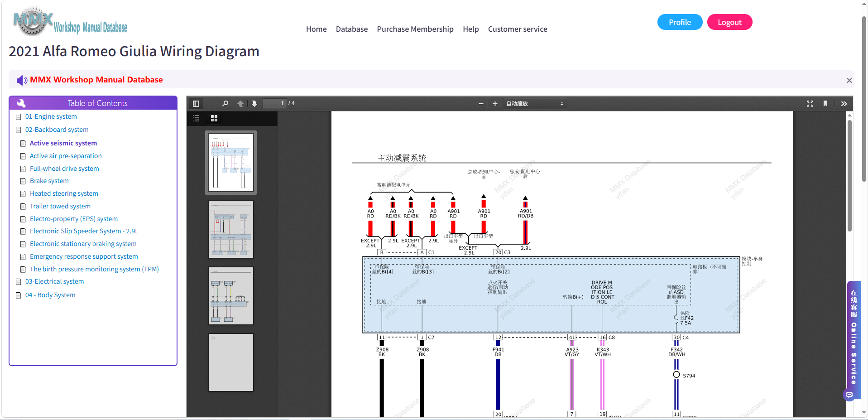This screenshot has width=868, height=420.
Task: Open Electronic Slip Speeder System - 2.9L
Action: [x=84, y=231]
